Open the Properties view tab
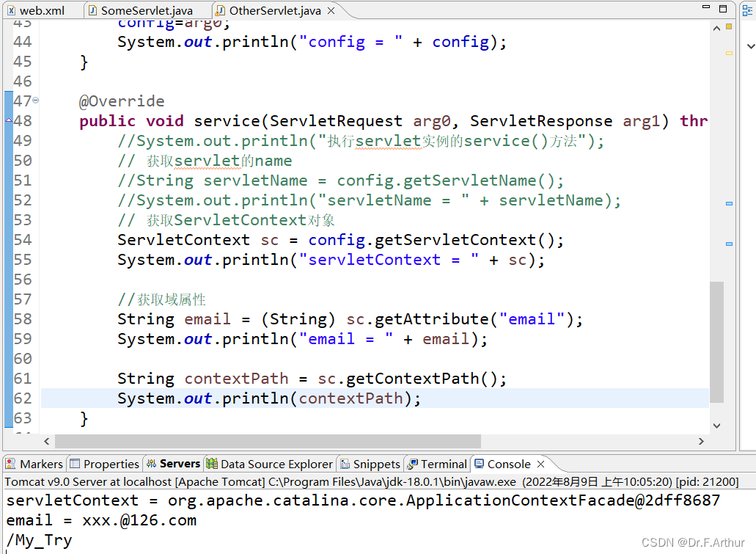 pyautogui.click(x=105, y=464)
